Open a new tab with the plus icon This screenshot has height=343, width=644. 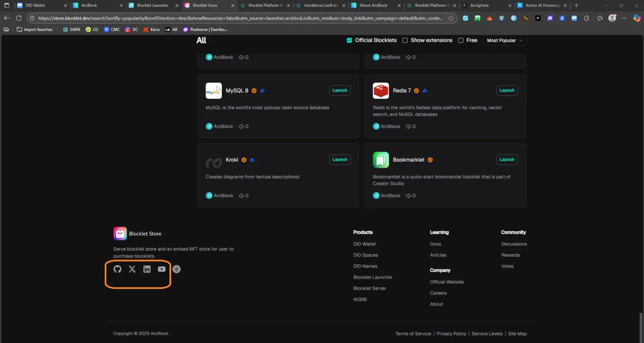point(576,5)
